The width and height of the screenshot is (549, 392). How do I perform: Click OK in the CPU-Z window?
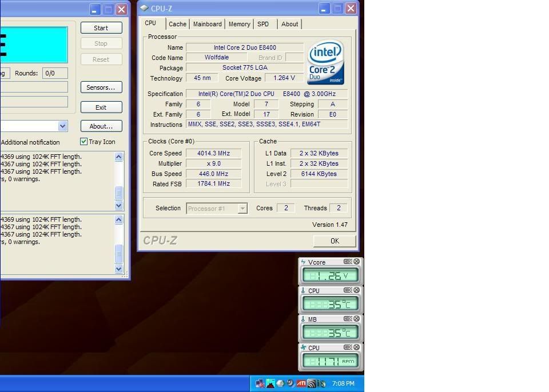[x=335, y=241]
